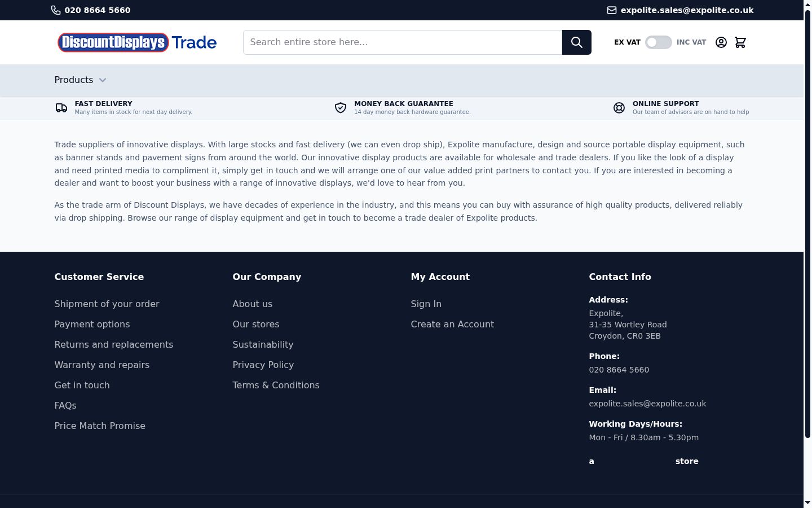Open the Products menu item
This screenshot has height=508, width=812.
point(74,80)
